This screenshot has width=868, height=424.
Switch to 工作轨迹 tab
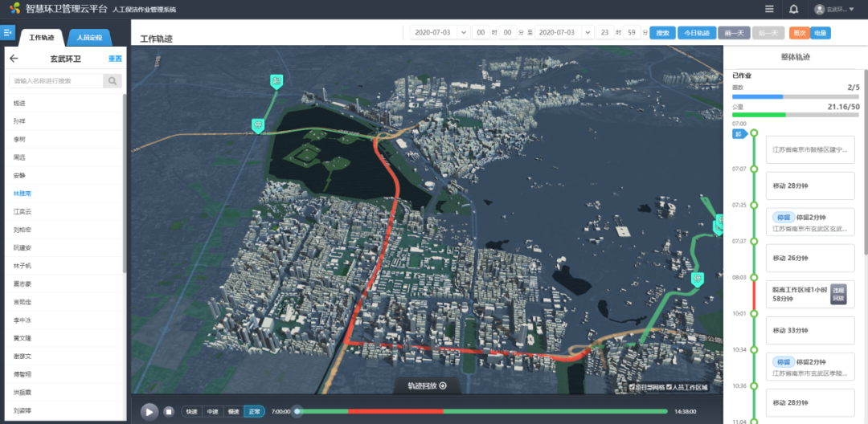click(x=42, y=38)
